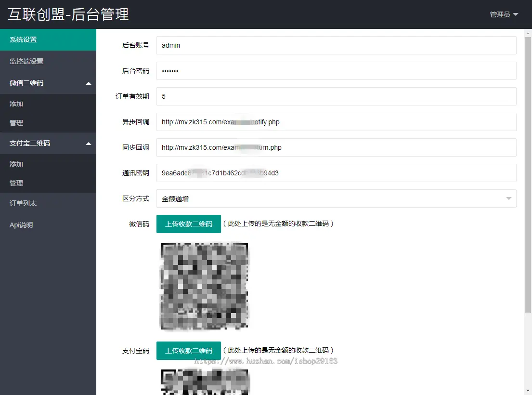Click the arrow beside 支付宝二维码

(89, 144)
